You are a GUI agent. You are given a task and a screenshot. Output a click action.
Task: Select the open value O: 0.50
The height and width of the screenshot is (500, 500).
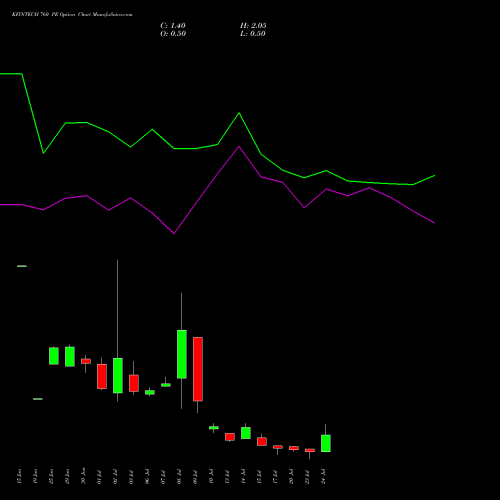click(x=173, y=34)
